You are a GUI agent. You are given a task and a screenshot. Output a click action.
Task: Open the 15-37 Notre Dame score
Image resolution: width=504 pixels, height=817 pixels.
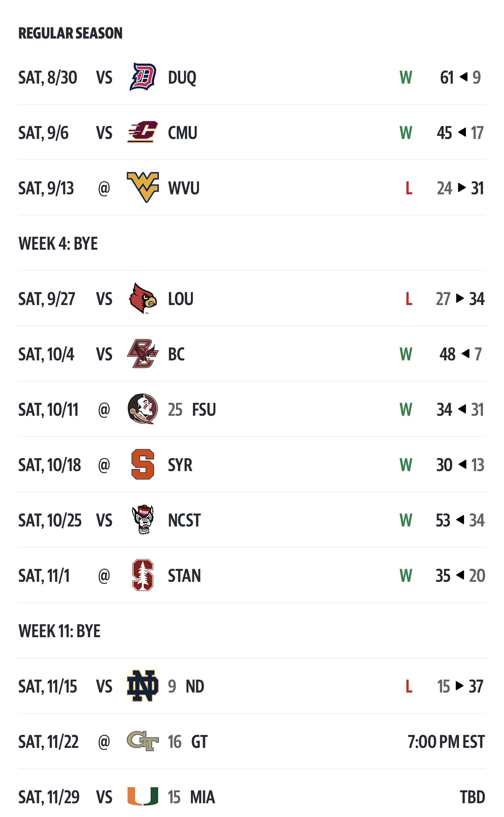(x=460, y=686)
